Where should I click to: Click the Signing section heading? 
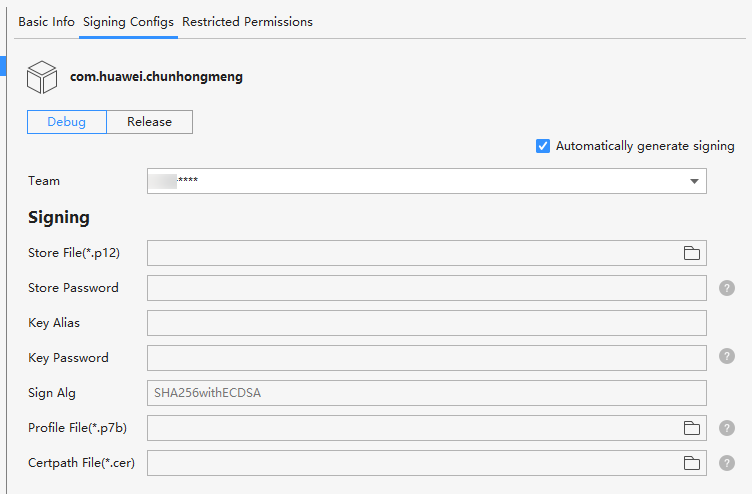click(x=59, y=218)
